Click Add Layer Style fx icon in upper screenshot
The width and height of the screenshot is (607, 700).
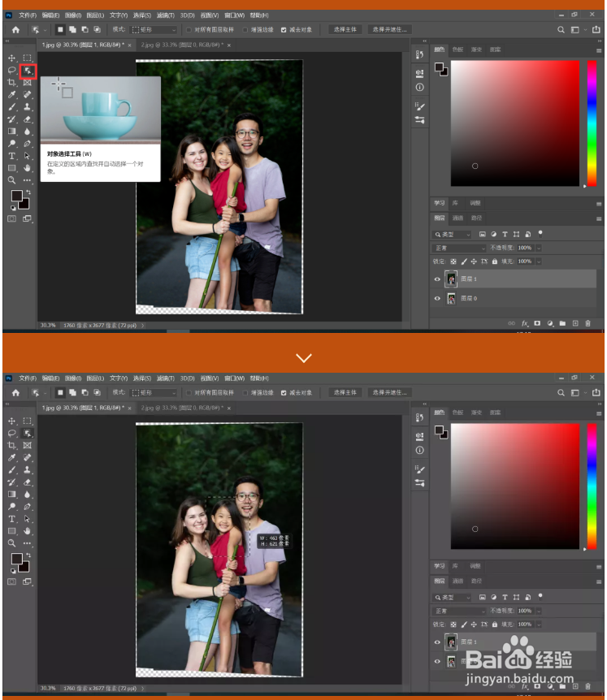[x=525, y=323]
